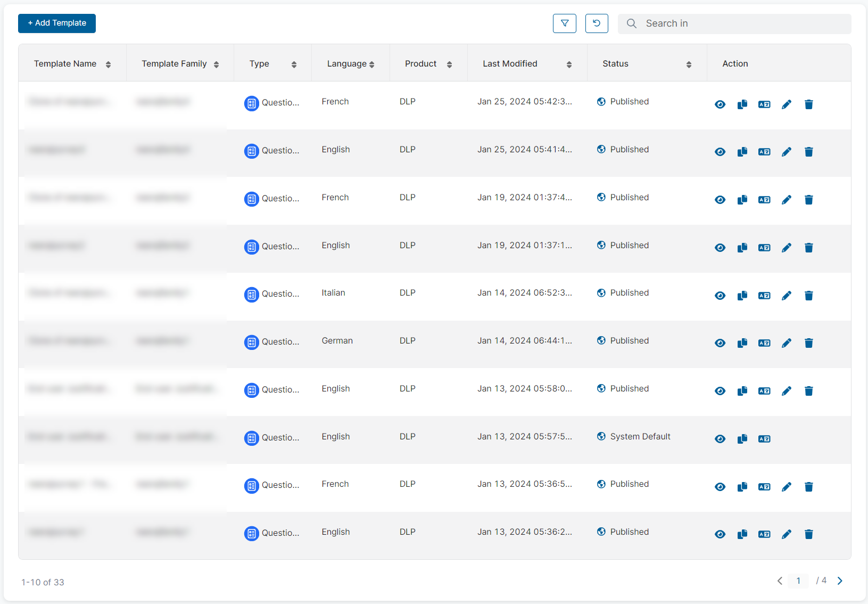The height and width of the screenshot is (604, 868).
Task: Duplicate the System Default template
Action: point(742,438)
